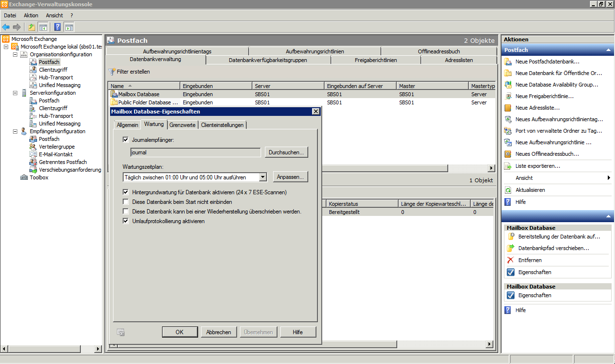The image size is (615, 364).
Task: Collapse the Organisationskonfiguration tree node
Action: pyautogui.click(x=15, y=54)
